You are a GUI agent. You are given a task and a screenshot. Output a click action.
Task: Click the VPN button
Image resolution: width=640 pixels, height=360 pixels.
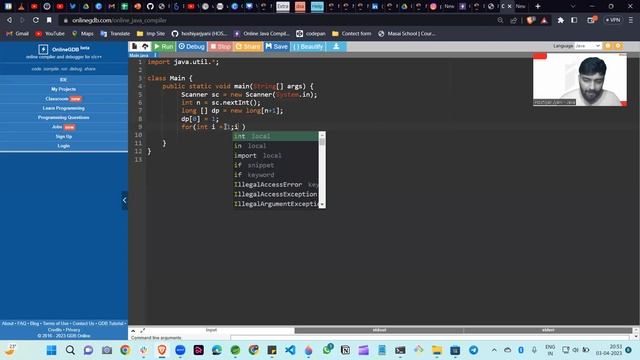point(613,20)
